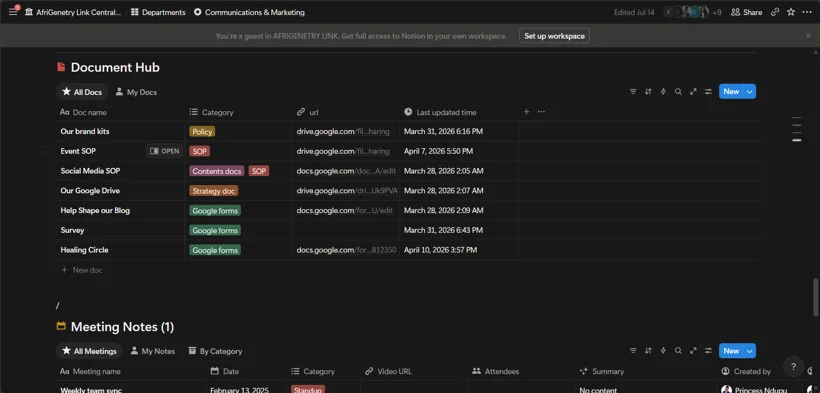Open the sidebar hamburger menu
820x393 pixels.
pyautogui.click(x=13, y=12)
